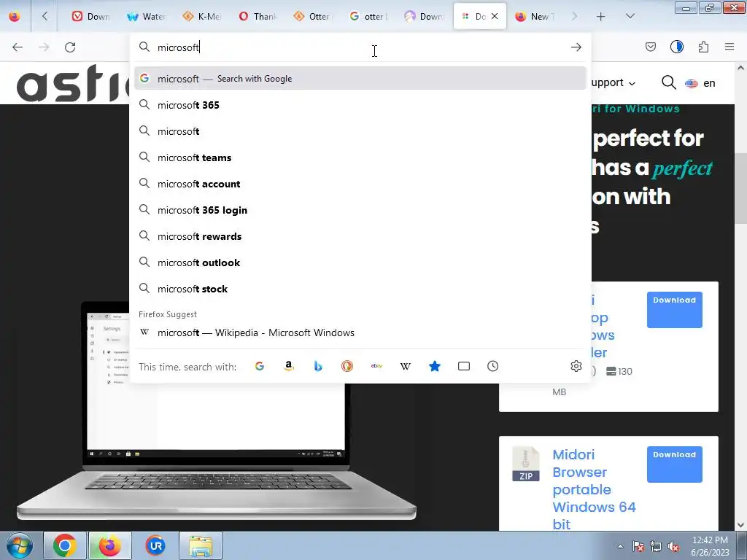Close the current Do tab
Viewport: 747px width, 560px height.
coord(495,16)
